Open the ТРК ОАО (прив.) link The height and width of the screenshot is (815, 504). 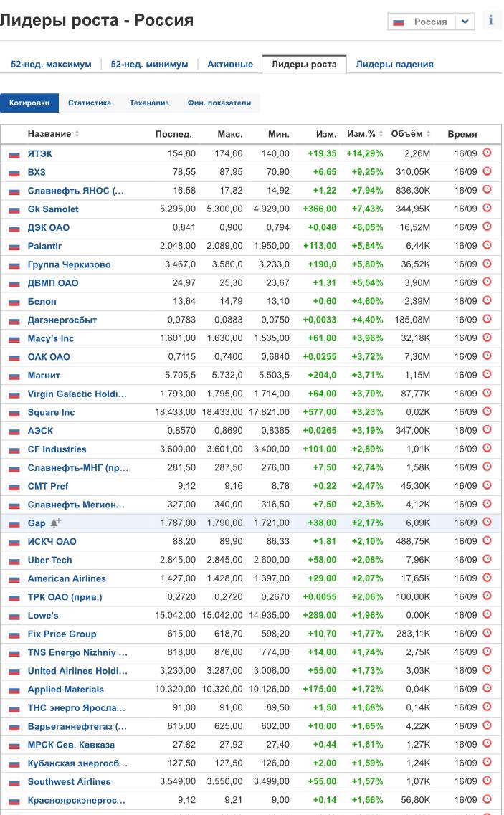(x=65, y=596)
